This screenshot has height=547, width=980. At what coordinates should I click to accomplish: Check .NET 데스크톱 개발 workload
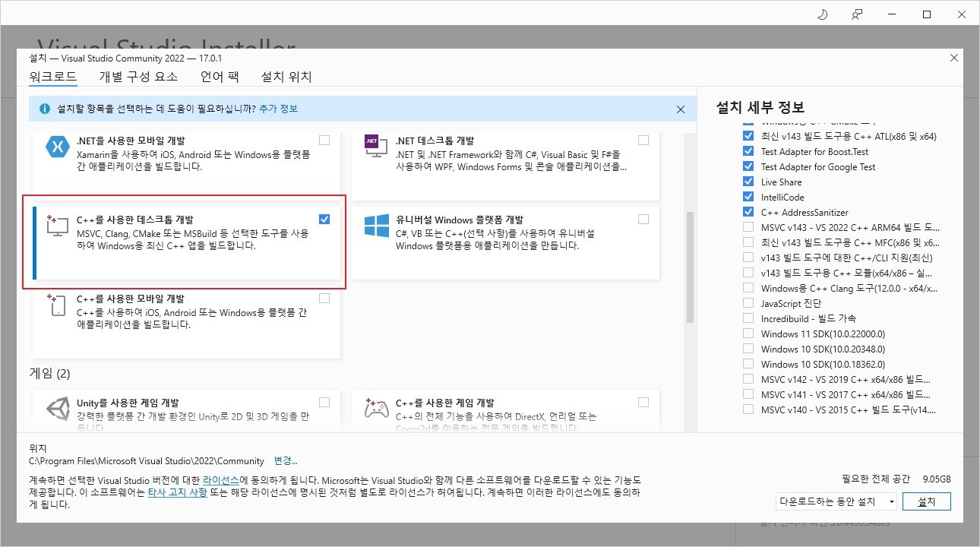(x=643, y=140)
